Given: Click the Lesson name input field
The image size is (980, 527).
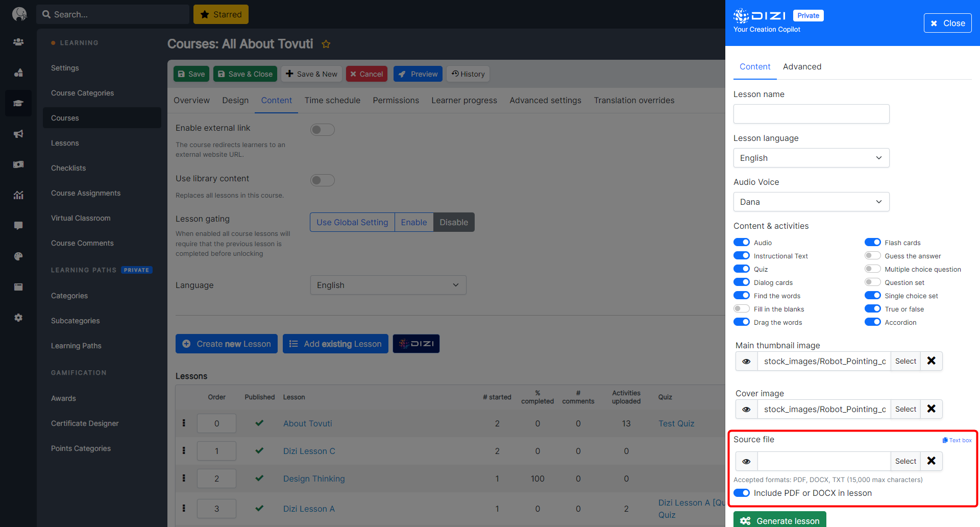Looking at the screenshot, I should (x=811, y=114).
